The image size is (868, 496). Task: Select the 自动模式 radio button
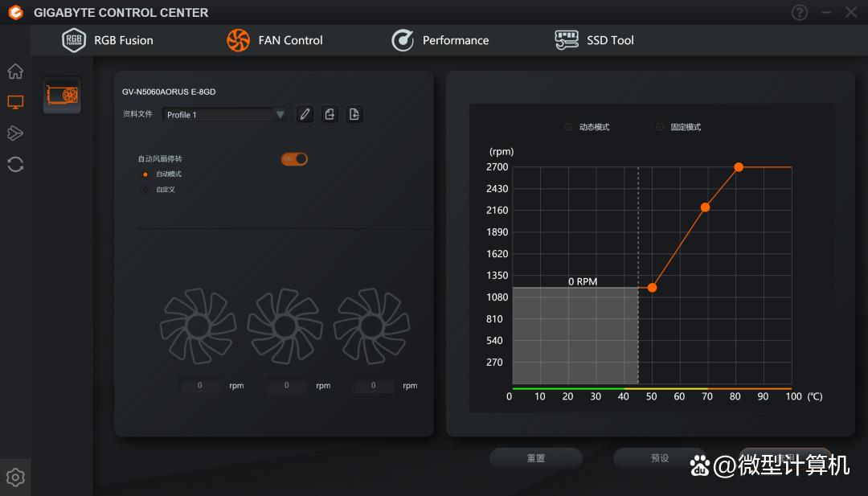tap(145, 174)
